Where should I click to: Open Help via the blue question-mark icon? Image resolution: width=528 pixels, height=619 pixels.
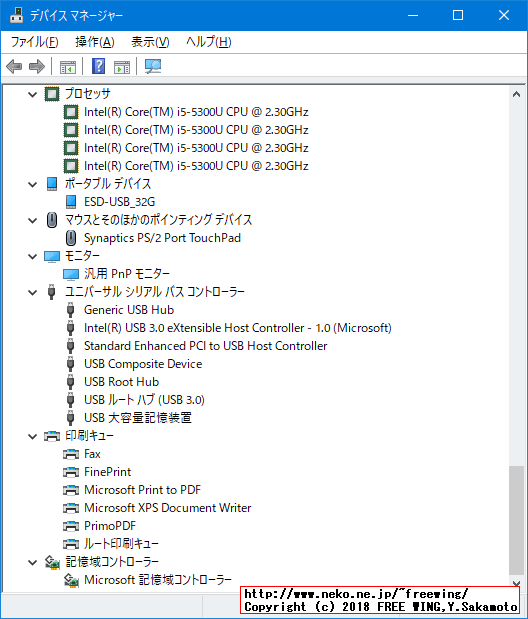(x=98, y=66)
